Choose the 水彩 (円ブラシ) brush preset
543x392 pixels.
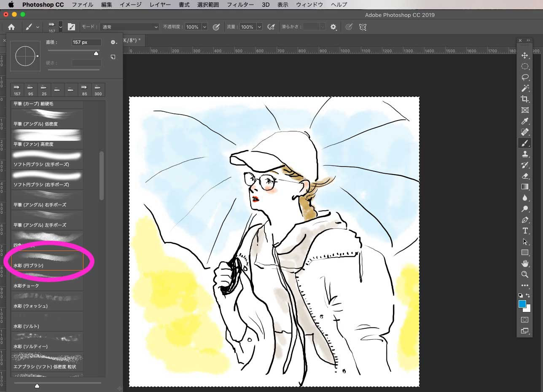[47, 260]
